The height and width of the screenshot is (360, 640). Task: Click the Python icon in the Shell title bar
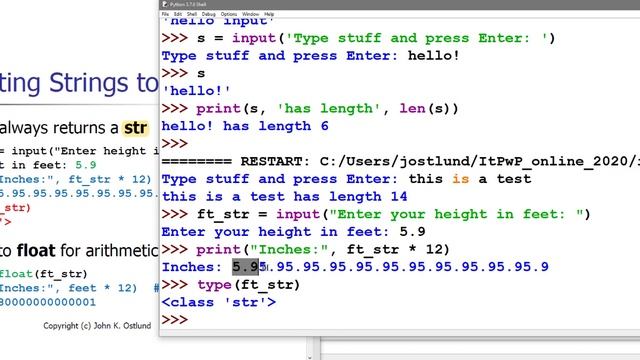164,4
